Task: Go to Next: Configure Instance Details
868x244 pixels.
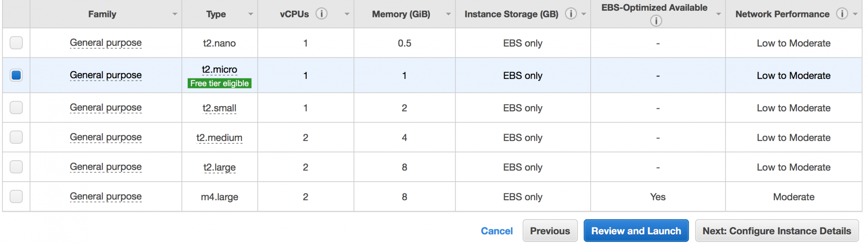Action: pyautogui.click(x=777, y=231)
